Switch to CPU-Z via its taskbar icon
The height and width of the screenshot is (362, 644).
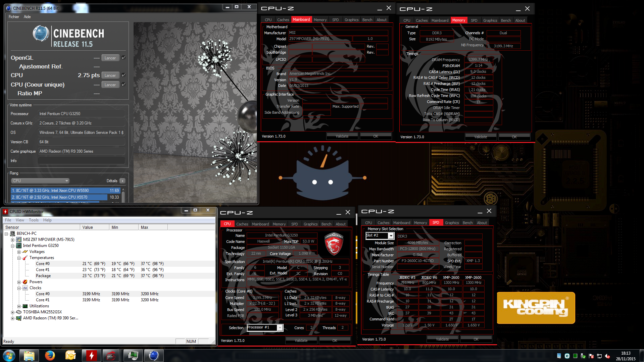point(112,355)
